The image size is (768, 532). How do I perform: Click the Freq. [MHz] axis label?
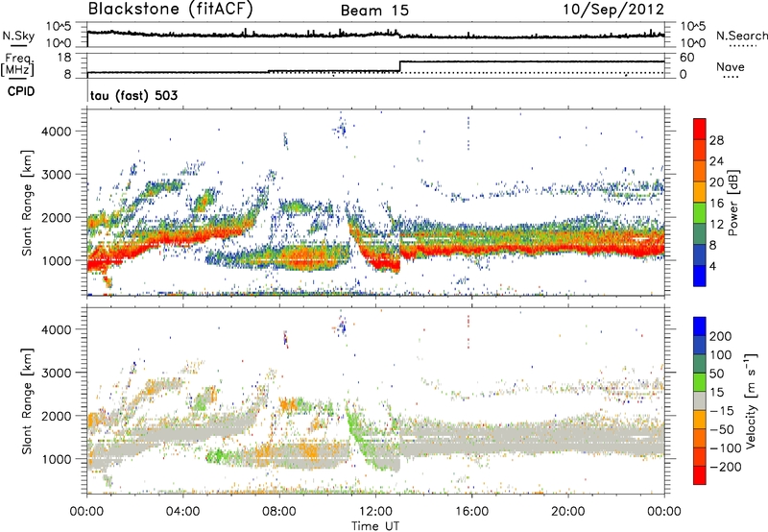(18, 65)
